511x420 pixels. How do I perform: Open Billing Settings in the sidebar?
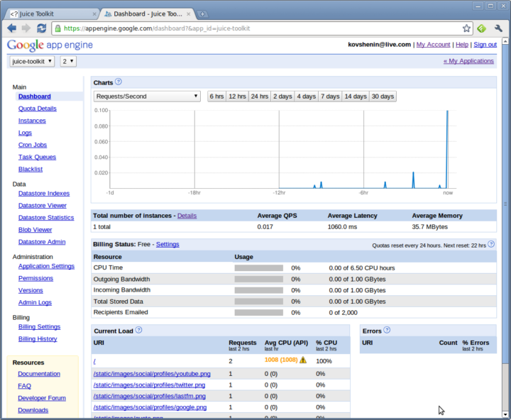tap(40, 327)
